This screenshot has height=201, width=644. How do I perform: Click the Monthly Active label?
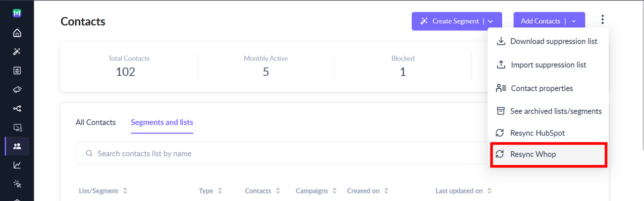(x=266, y=59)
